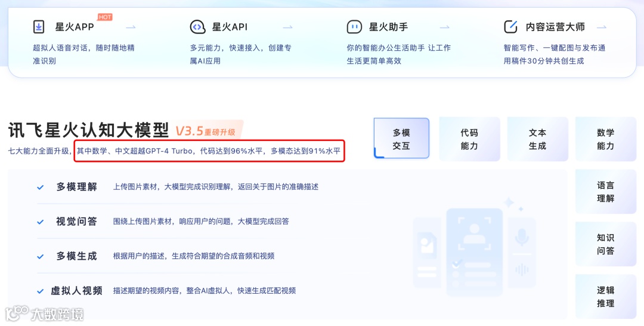This screenshot has width=644, height=326.
Task: Select the 数学能力 tab
Action: point(605,139)
